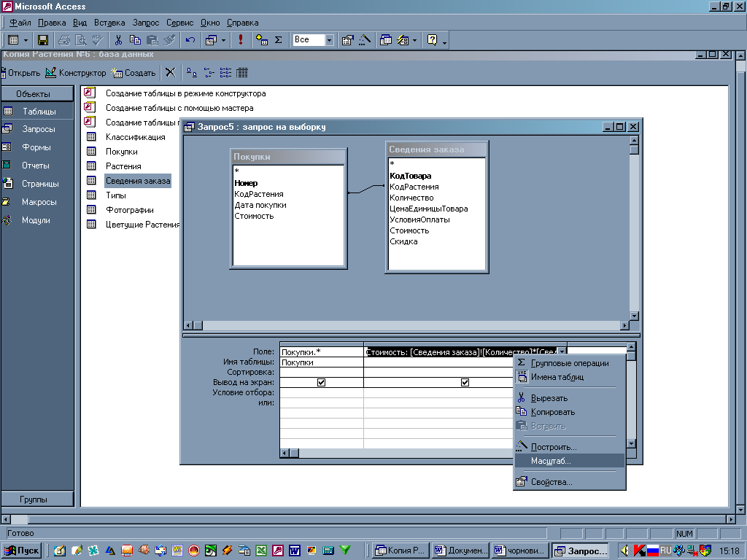Uncheck Вывод на экран for Покупки.* column

[321, 382]
